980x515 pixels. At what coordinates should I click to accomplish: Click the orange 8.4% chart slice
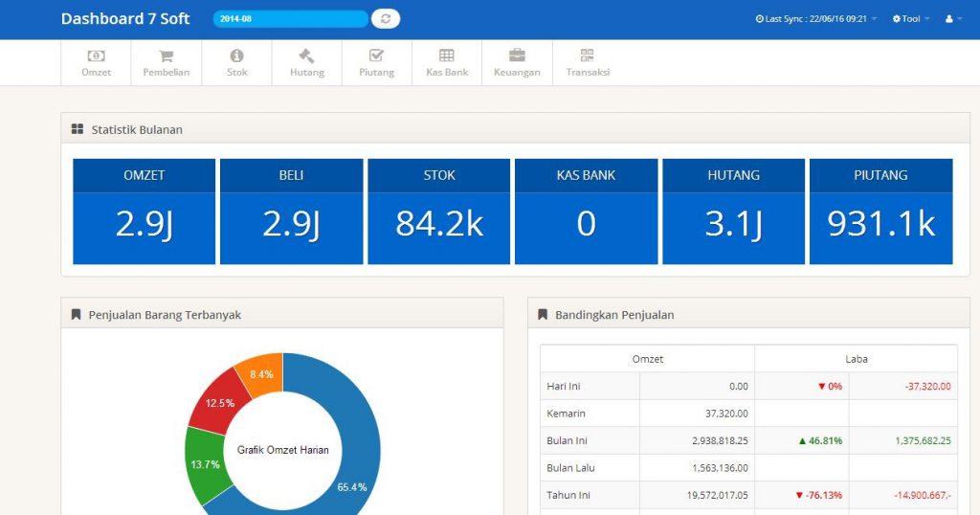point(260,372)
